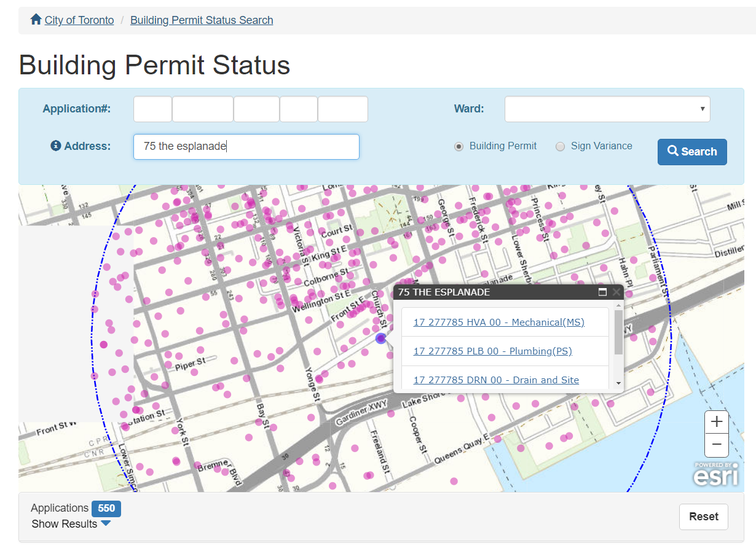Click the Applications 550 count badge
The height and width of the screenshot is (551, 756).
tap(106, 509)
